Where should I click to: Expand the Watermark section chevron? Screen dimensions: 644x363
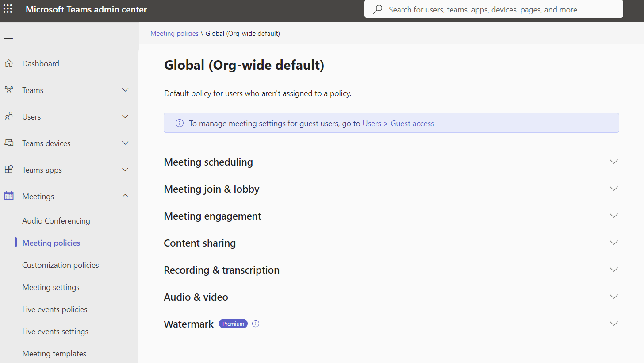pos(613,324)
